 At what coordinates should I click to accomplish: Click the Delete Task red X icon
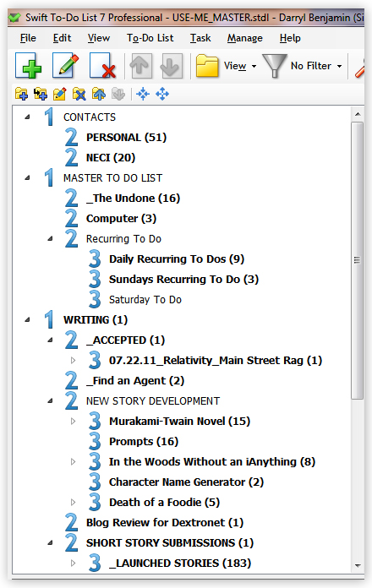tap(102, 66)
